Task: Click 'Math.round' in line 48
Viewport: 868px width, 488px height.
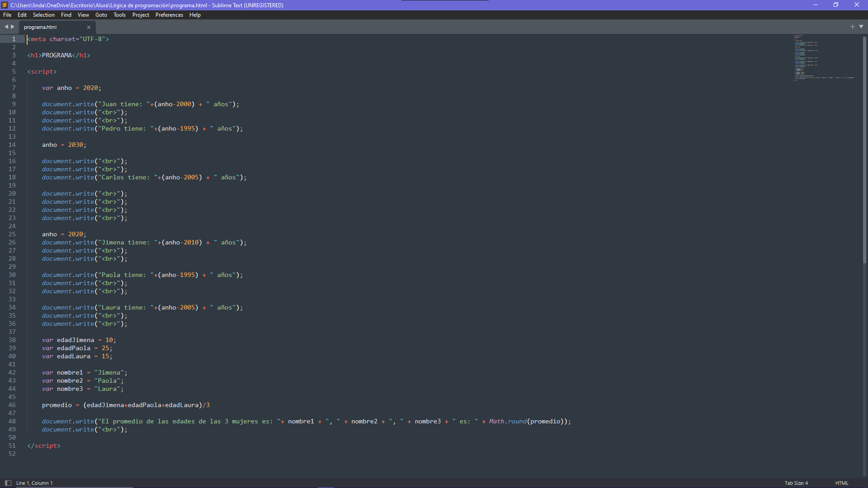Action: pos(508,421)
